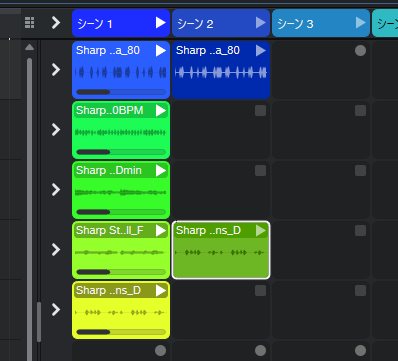This screenshot has width=398, height=361.
Task: Expand the yellow Sharp ..ns_D track chevron
Action: click(x=56, y=310)
